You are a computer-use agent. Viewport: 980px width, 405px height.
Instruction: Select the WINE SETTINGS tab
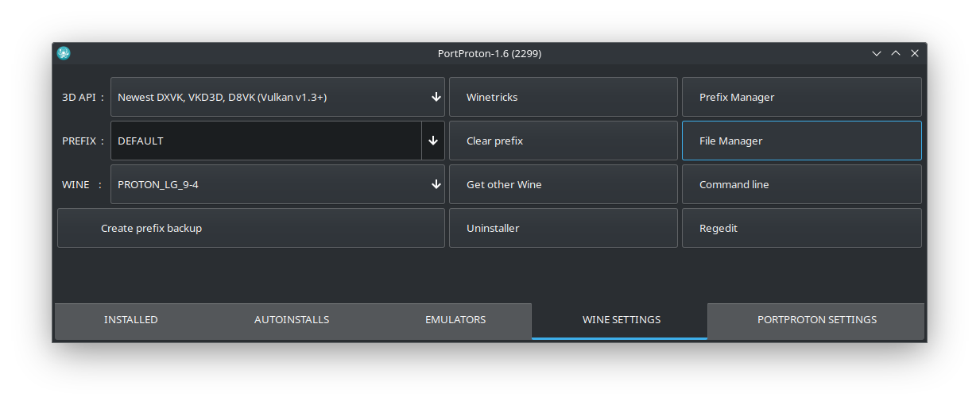[621, 320]
